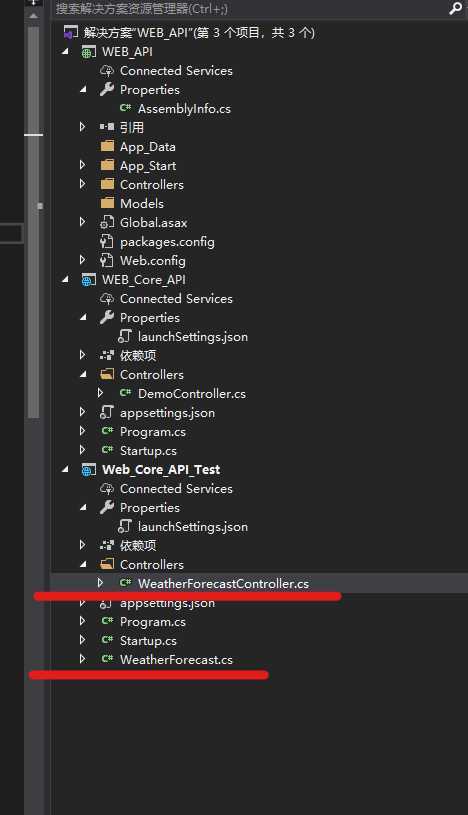Viewport: 468px width, 815px height.
Task: Expand the WeatherForecast.cs node
Action: (83, 659)
